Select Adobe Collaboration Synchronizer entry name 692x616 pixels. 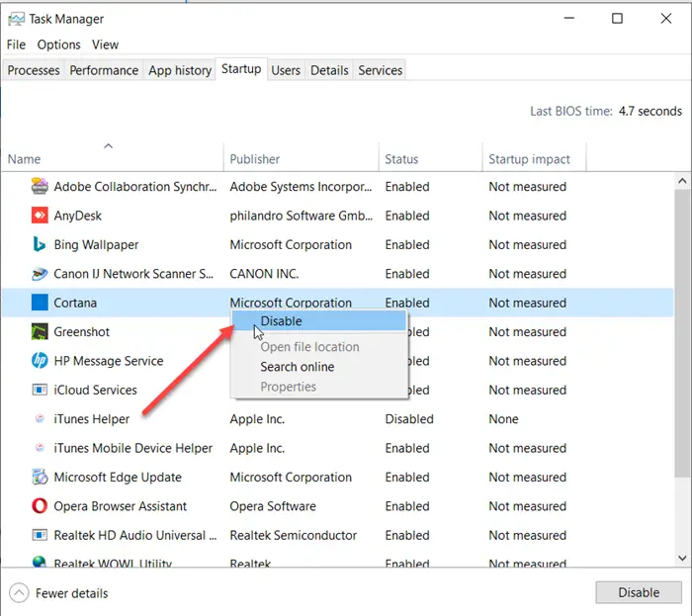(135, 187)
